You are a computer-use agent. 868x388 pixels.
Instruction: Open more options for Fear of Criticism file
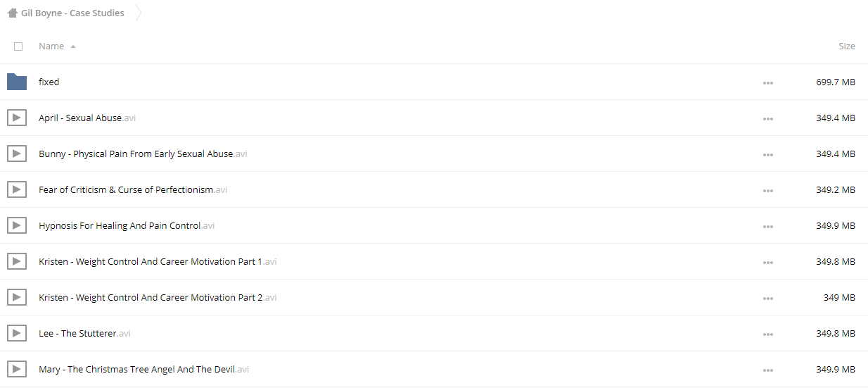click(x=767, y=191)
